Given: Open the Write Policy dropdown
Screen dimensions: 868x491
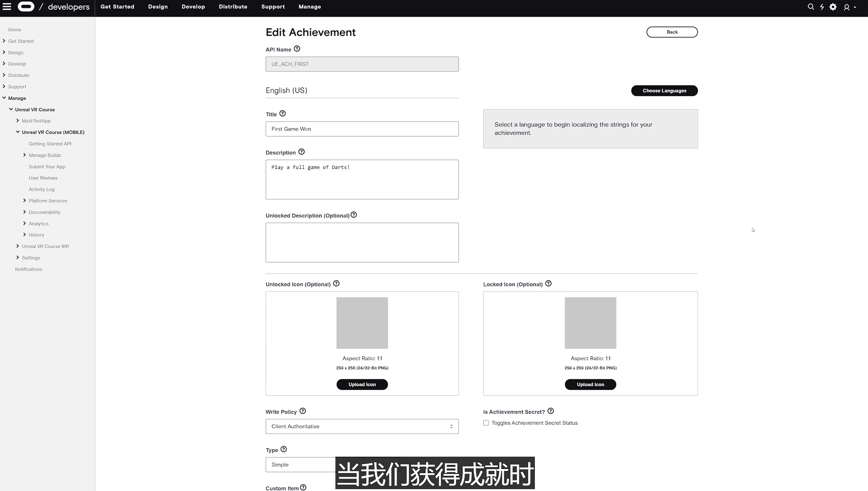Looking at the screenshot, I should coord(362,426).
